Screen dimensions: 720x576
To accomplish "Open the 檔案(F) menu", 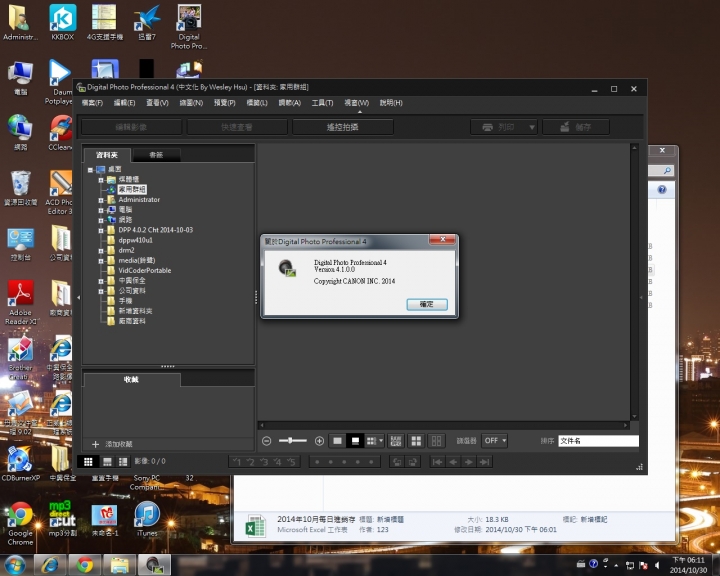I will [92, 103].
